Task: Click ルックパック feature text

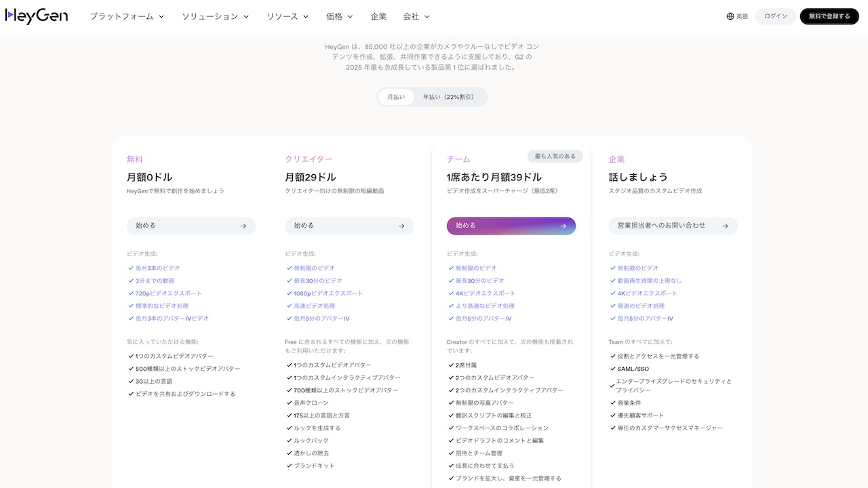Action: [311, 441]
